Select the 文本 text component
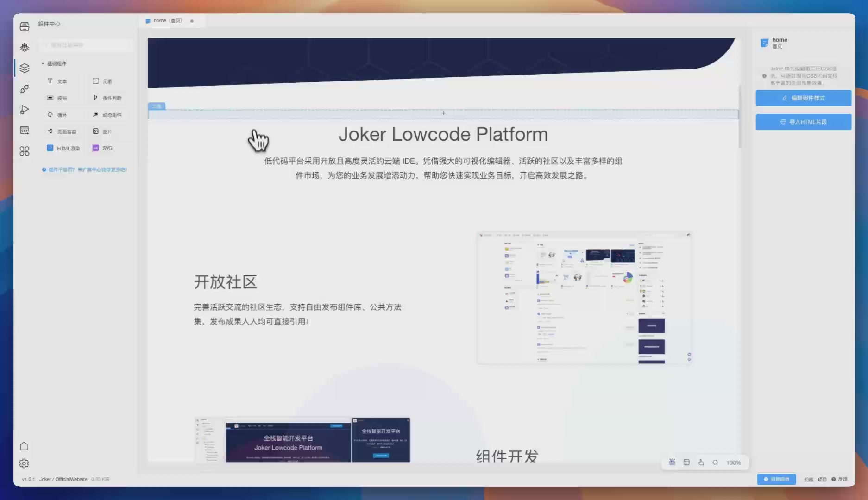 [x=57, y=81]
